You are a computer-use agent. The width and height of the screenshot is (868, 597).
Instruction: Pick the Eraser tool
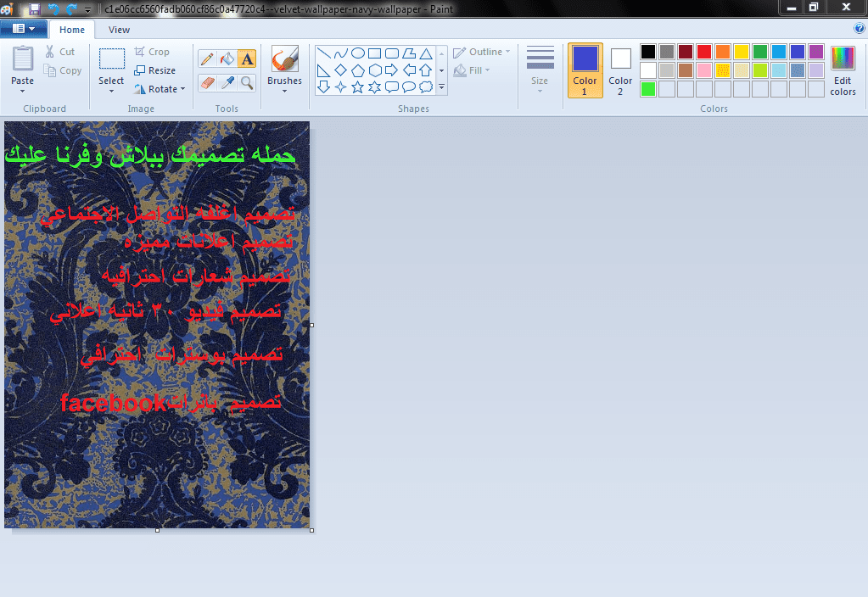(207, 83)
